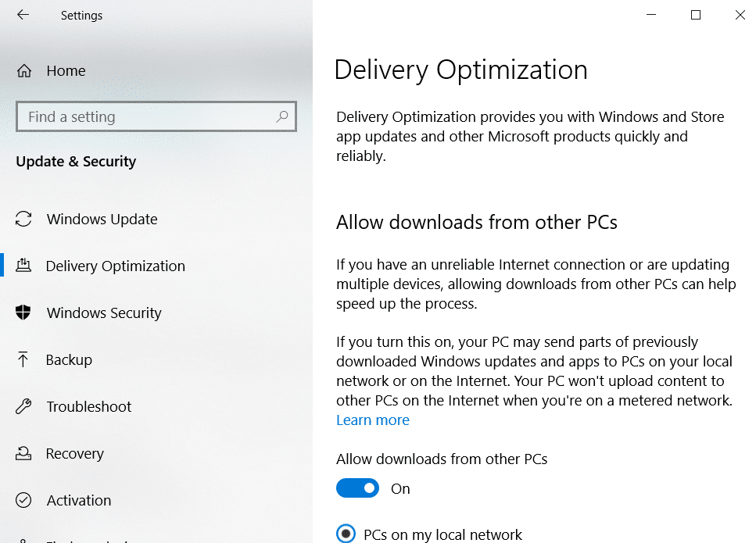Open the Windows Security section
Viewport: 756px width, 543px height.
tap(104, 313)
